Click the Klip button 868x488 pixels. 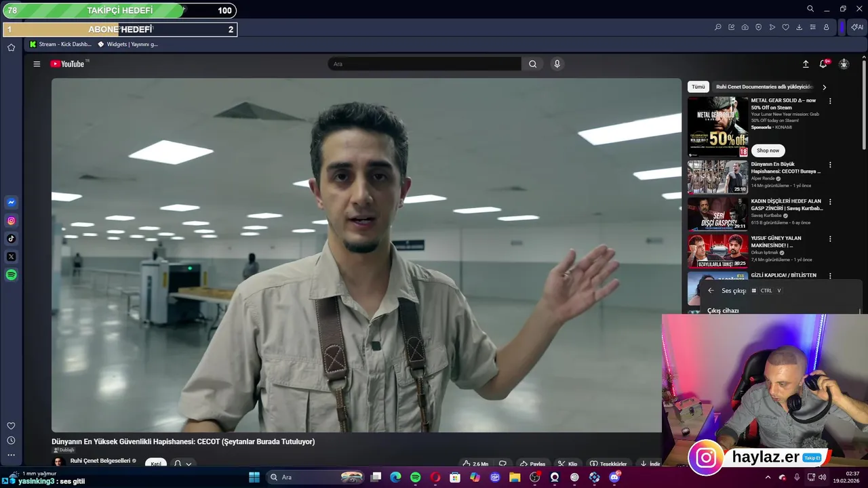click(568, 464)
